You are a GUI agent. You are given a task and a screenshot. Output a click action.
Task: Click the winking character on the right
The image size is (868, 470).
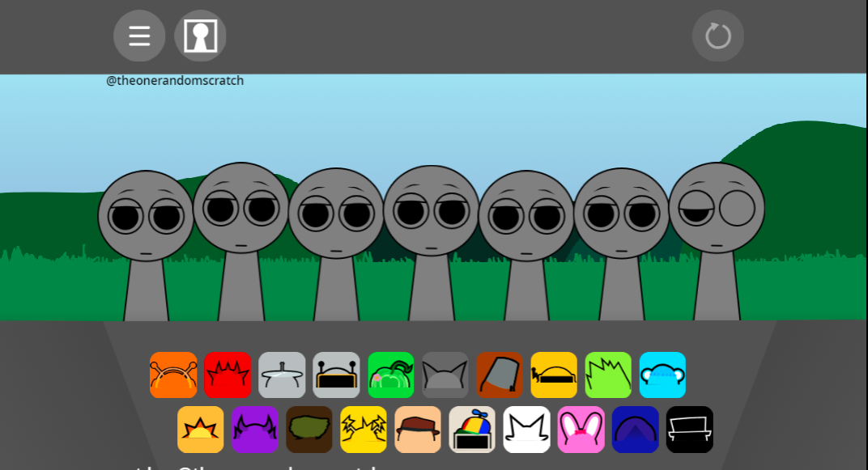click(717, 227)
